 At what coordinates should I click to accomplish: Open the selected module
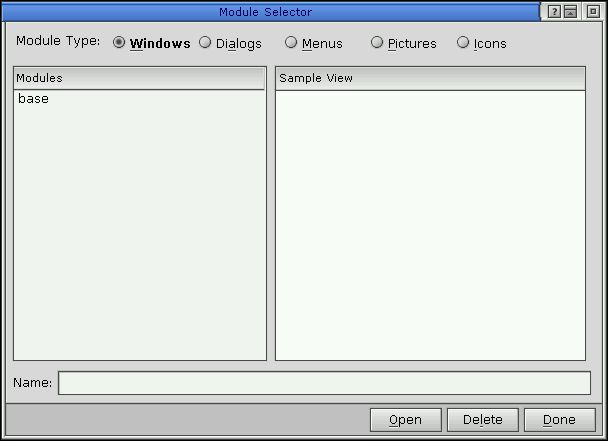[x=406, y=420]
